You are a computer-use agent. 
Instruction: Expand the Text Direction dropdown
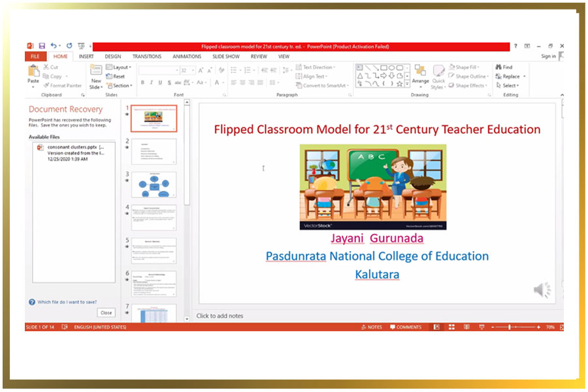pos(316,67)
